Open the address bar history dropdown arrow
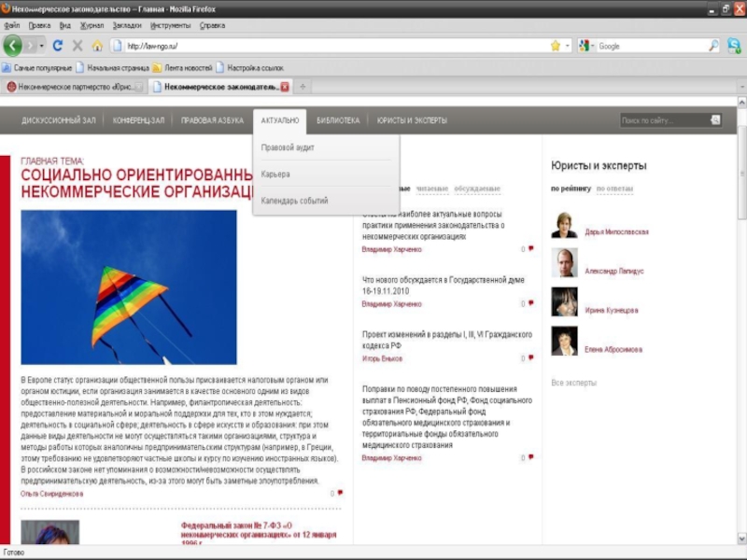747x560 pixels. (x=567, y=46)
